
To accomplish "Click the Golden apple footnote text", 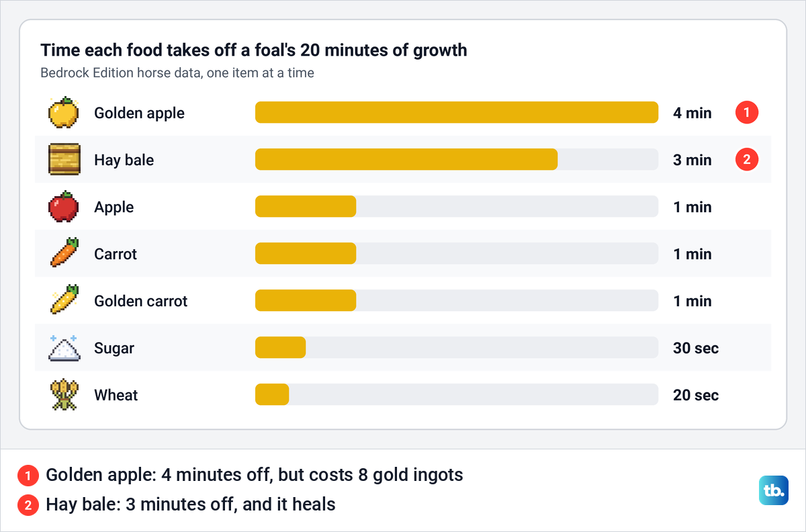I will point(255,476).
